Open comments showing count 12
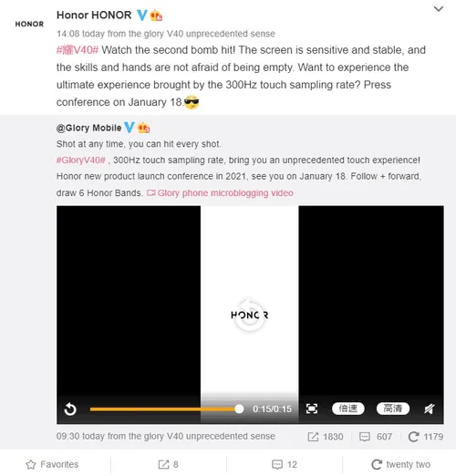This screenshot has height=476, width=456. point(285,464)
